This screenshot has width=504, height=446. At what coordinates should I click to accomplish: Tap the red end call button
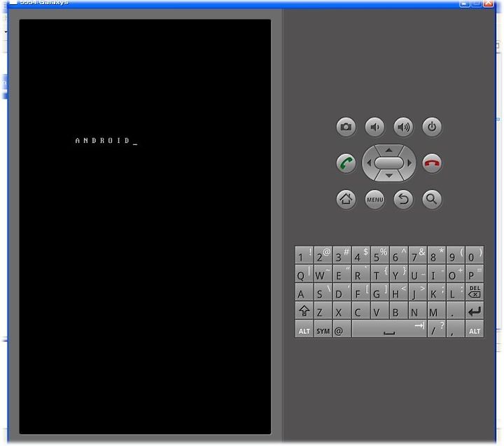[x=432, y=163]
